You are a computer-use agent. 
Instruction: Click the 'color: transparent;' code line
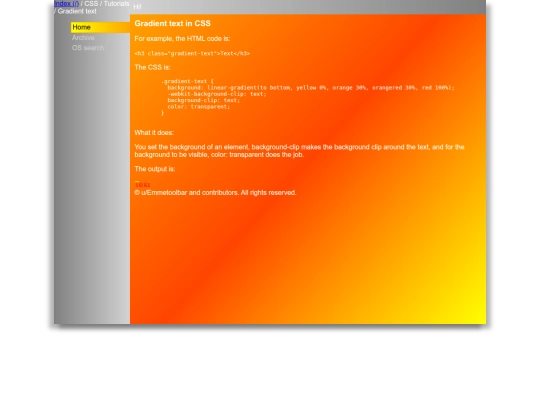198,107
